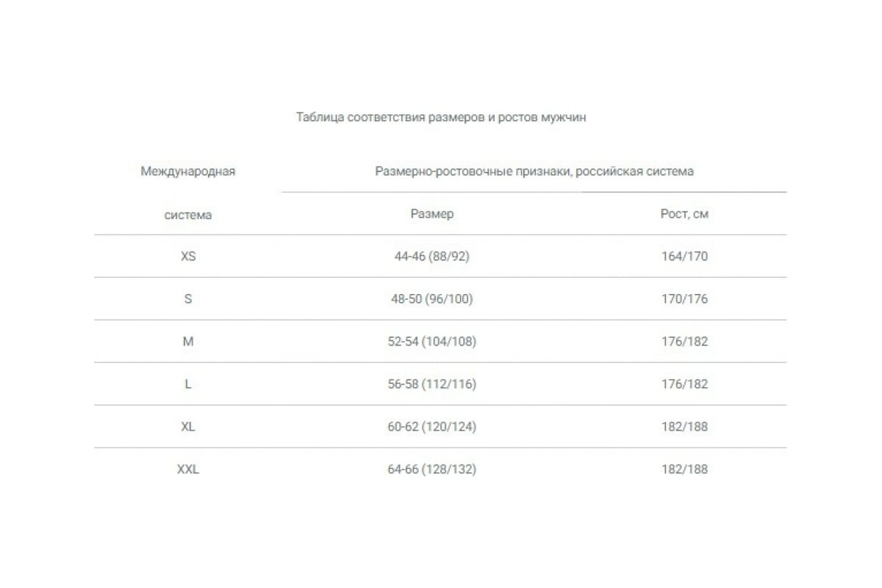Select the M size cell
Viewport: 882px width, 588px height.
pos(188,342)
